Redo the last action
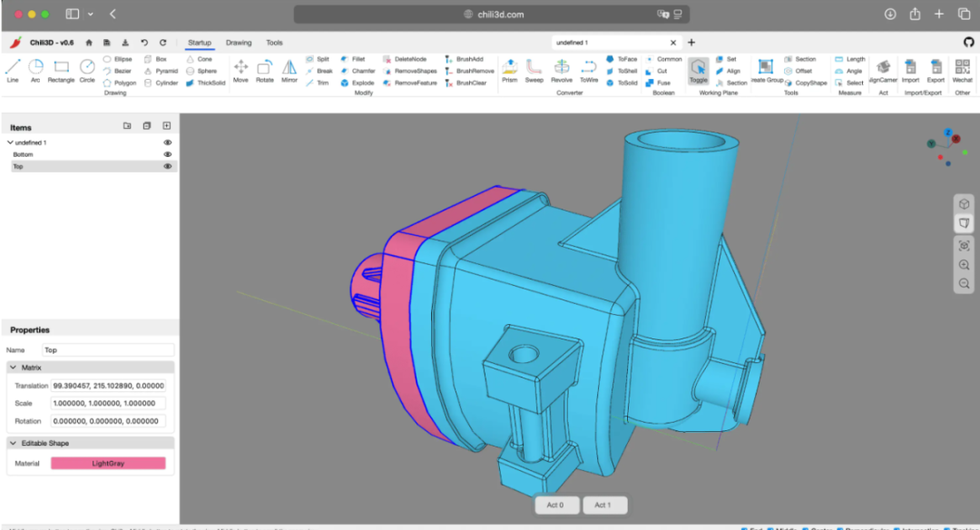980x530 pixels. (163, 43)
